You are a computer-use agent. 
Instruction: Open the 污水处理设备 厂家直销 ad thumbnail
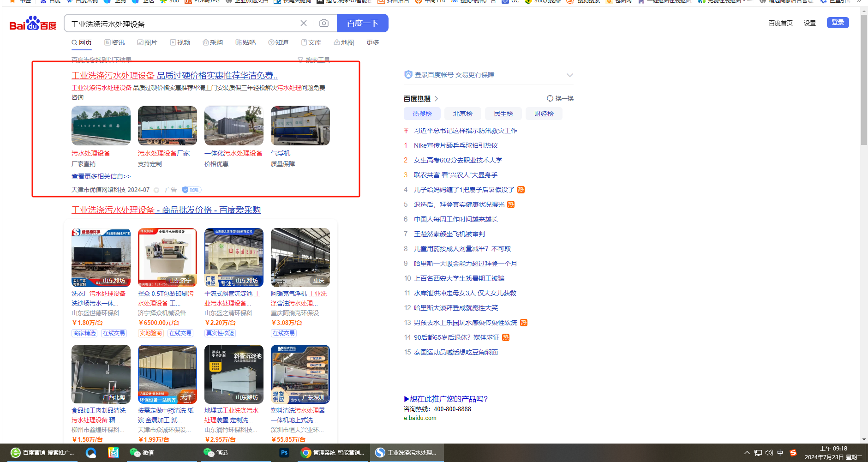[101, 126]
